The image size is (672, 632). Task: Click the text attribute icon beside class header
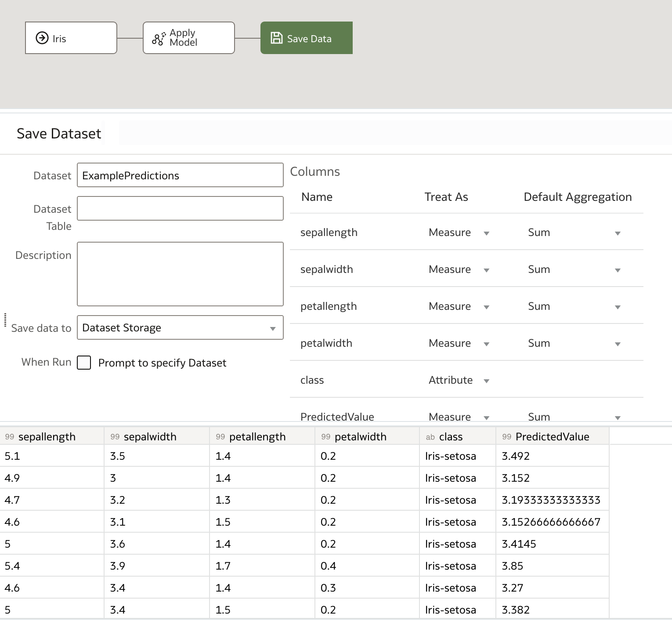(430, 436)
